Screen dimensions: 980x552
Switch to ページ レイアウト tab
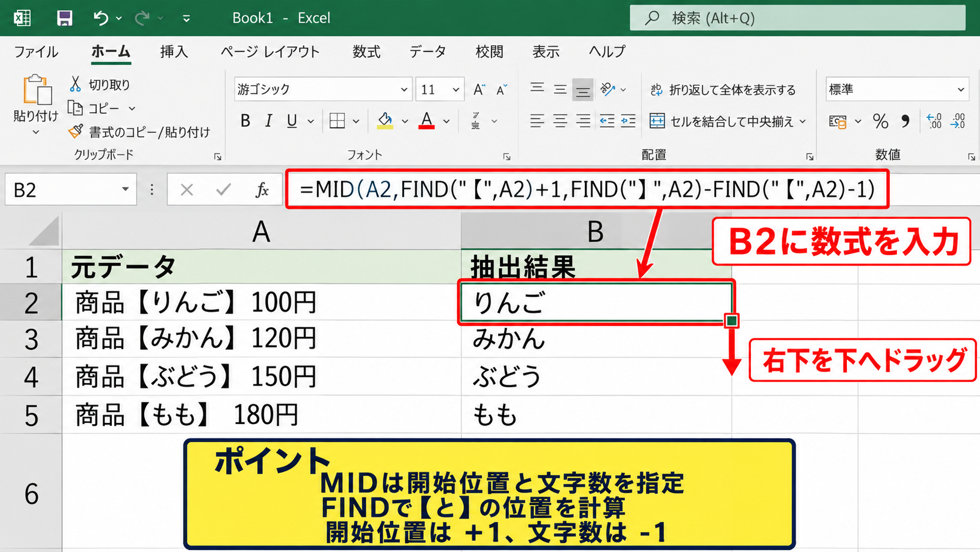point(270,52)
